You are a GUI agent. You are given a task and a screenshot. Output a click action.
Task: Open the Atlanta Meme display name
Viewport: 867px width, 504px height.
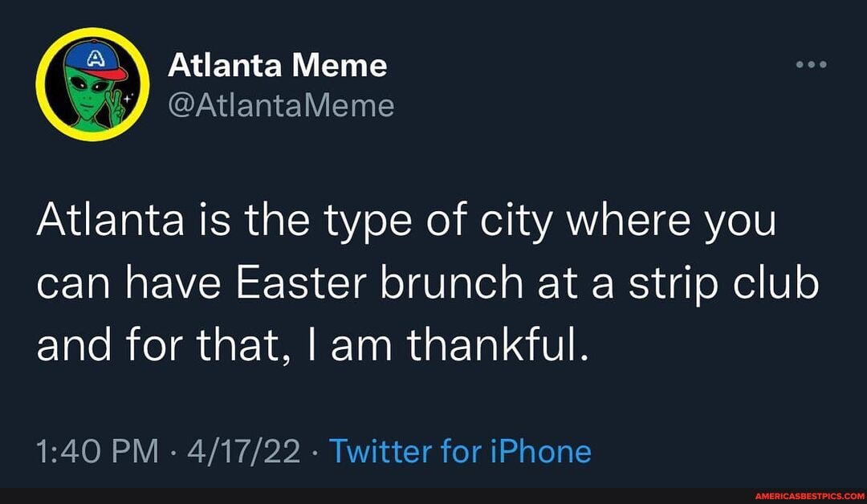[x=277, y=66]
